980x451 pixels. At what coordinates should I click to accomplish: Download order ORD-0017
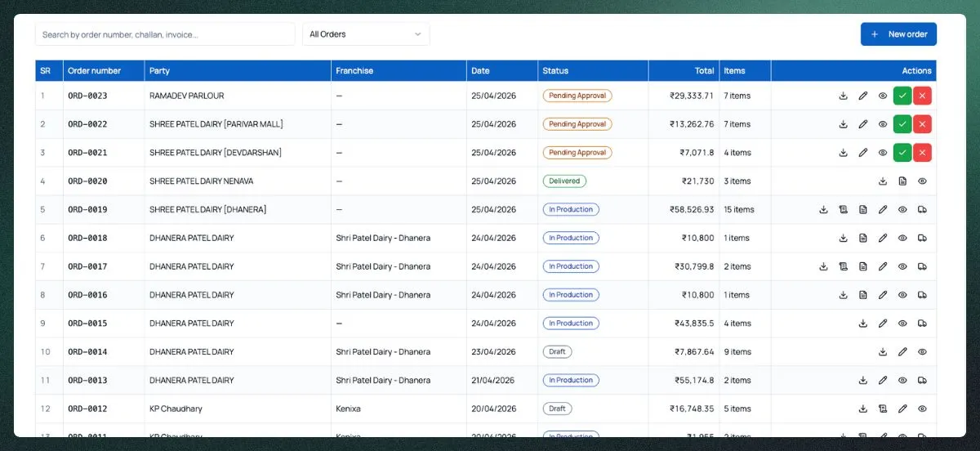[823, 266]
